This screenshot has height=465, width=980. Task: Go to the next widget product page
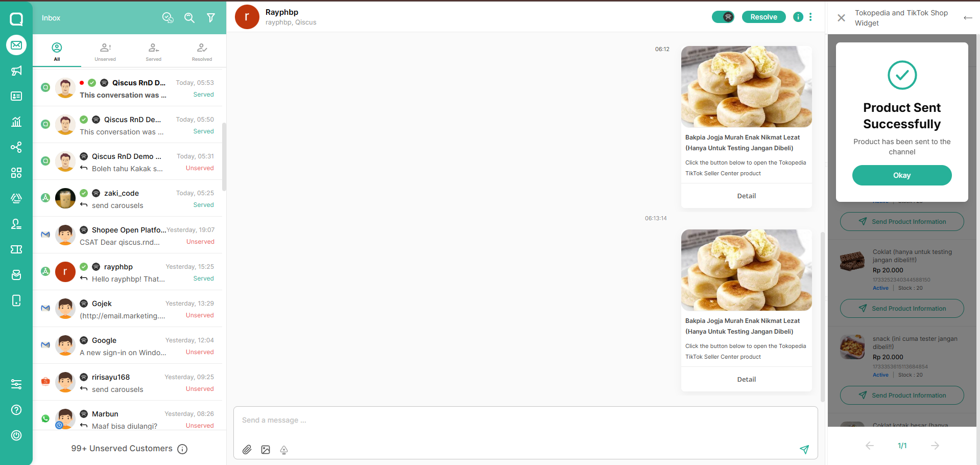click(x=935, y=446)
